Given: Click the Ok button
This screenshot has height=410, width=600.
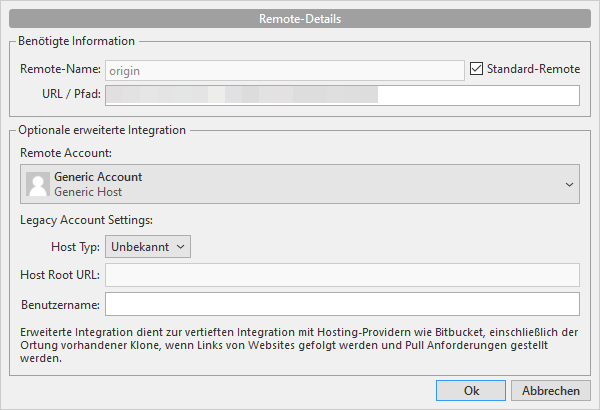Looking at the screenshot, I should pyautogui.click(x=471, y=390).
